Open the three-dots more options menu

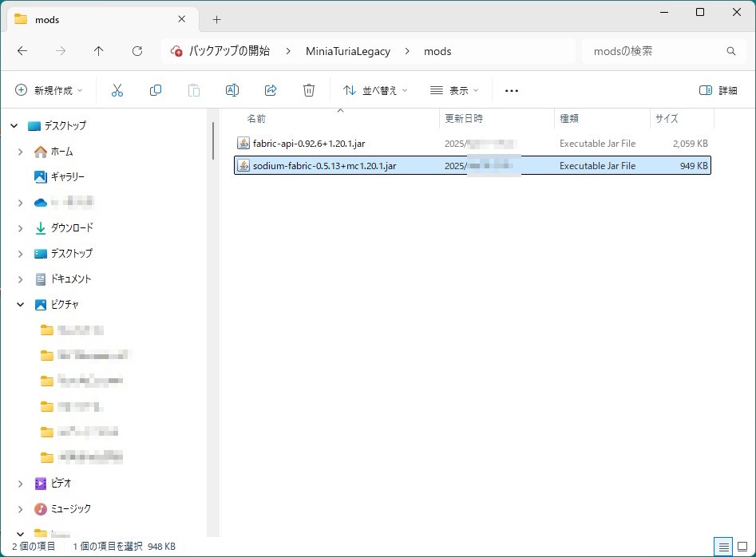click(x=511, y=91)
